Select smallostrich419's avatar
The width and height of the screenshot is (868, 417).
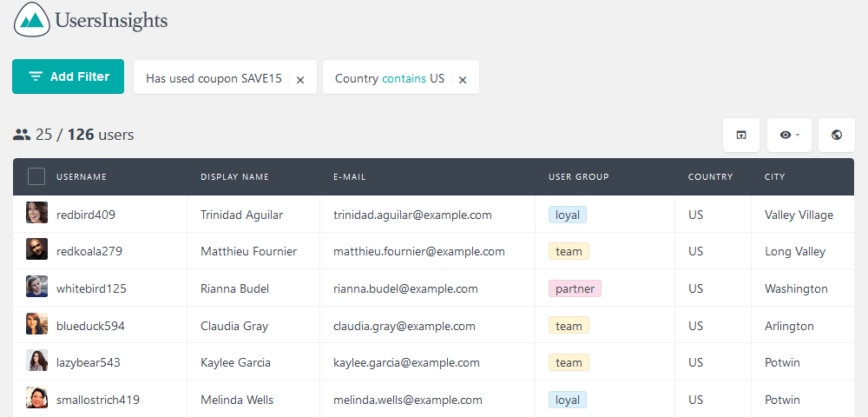point(36,398)
